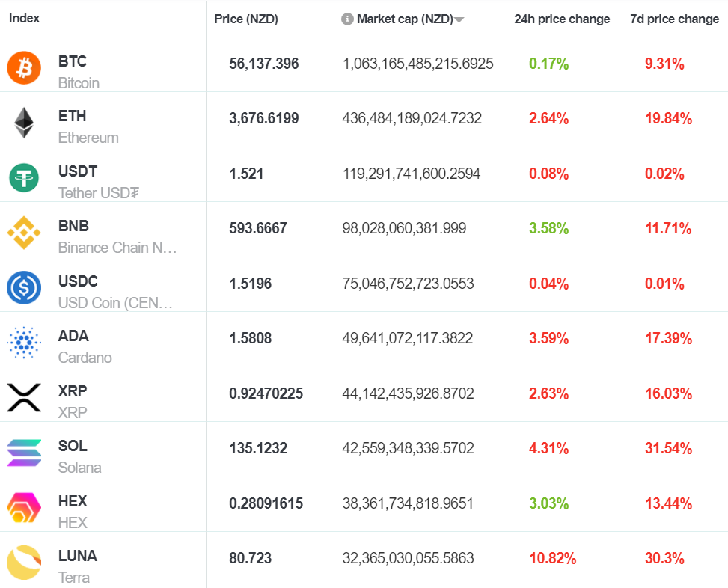Click market cap 436,484,189,024.7232
The width and height of the screenshot is (728, 588).
point(412,118)
